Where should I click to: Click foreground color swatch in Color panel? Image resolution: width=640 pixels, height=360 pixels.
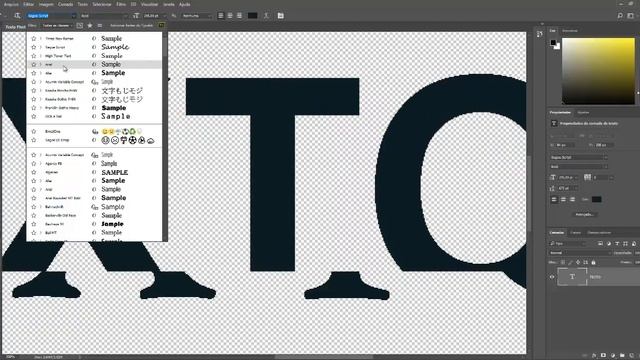pos(553,42)
